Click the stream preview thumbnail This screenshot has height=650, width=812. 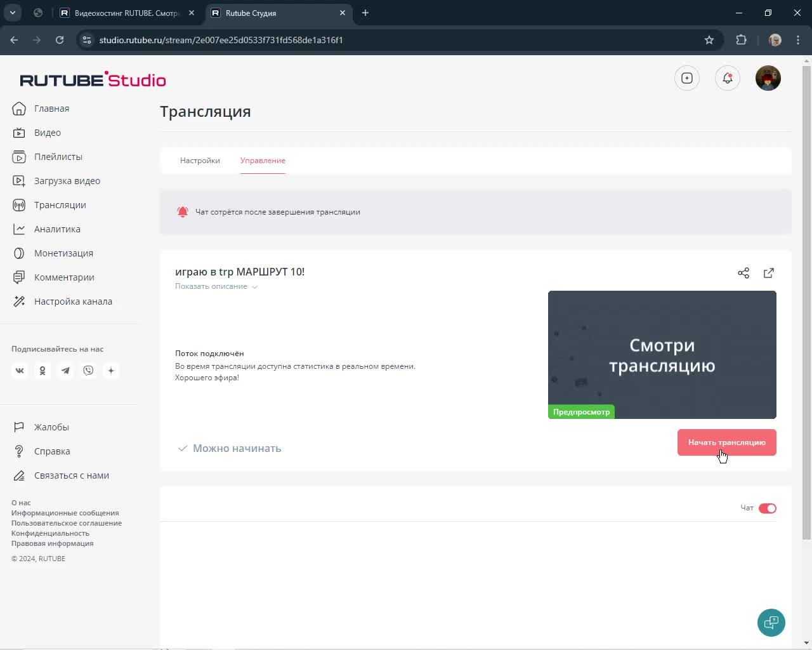(x=662, y=355)
